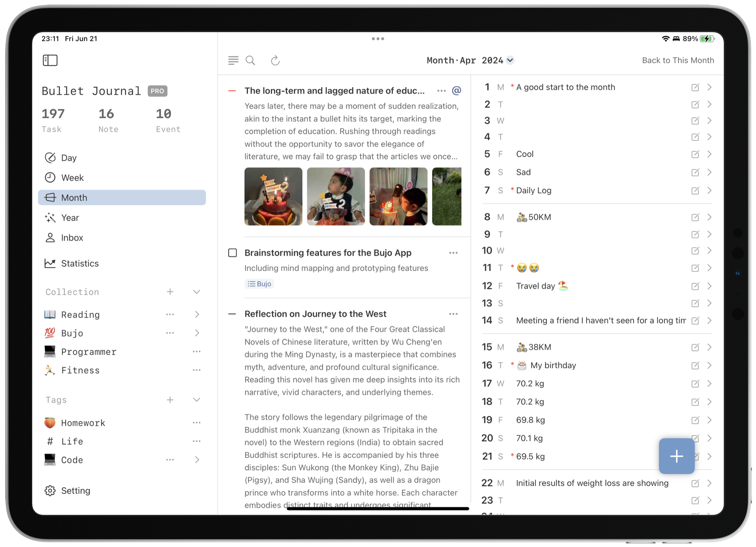Screen dimensions: 756x547
Task: Edit the entry for day 22
Action: [x=695, y=483]
